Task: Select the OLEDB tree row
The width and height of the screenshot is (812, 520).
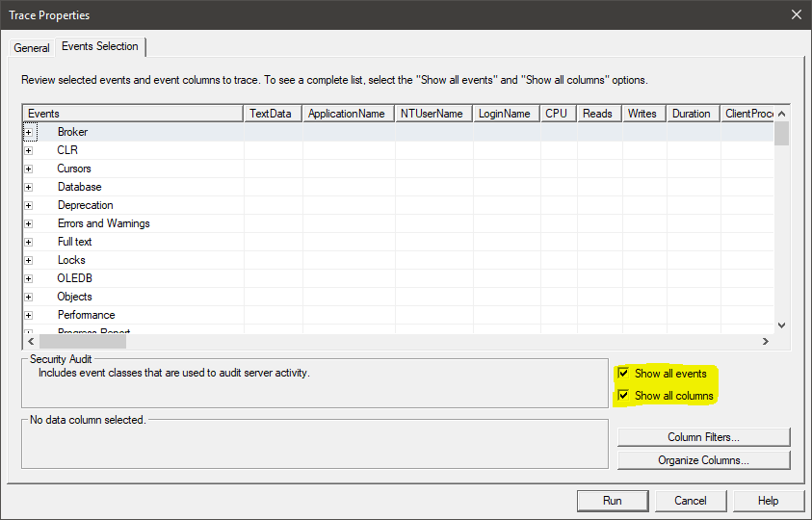Action: click(x=74, y=278)
